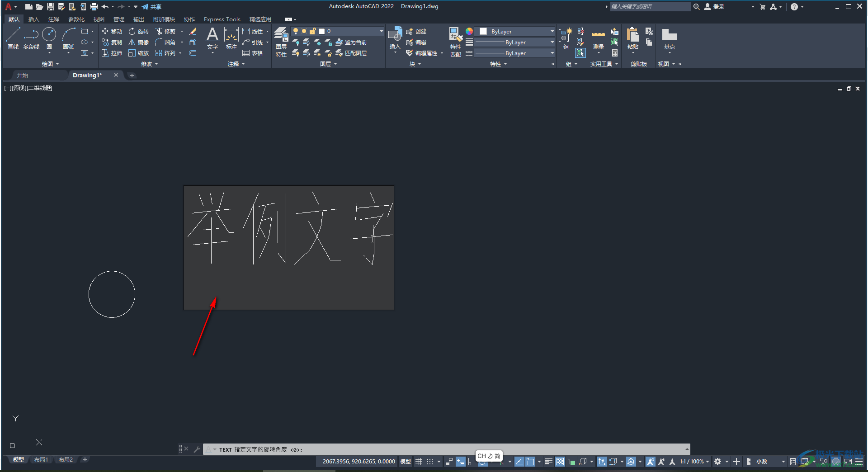Click 置为当前 (Make Current) layer button
868x472 pixels.
351,42
